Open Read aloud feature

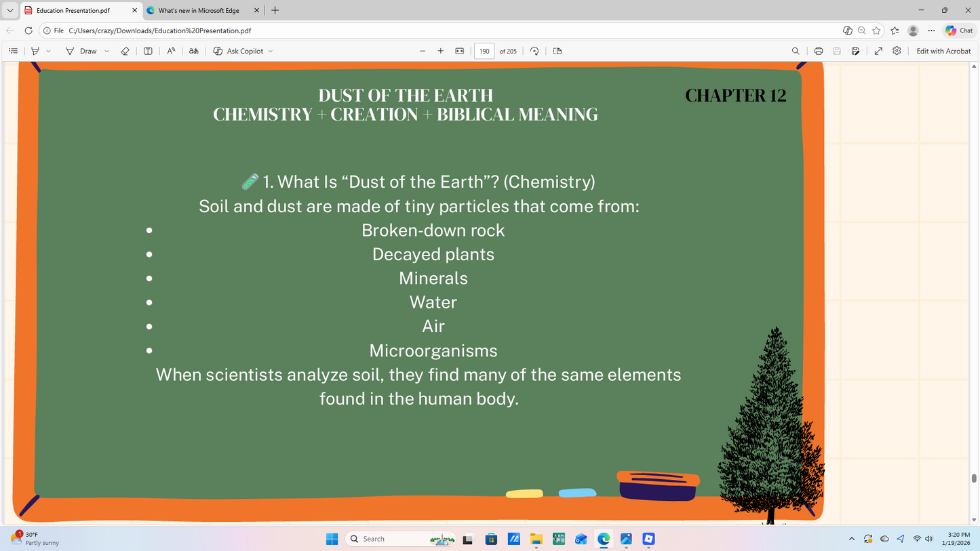pos(171,51)
